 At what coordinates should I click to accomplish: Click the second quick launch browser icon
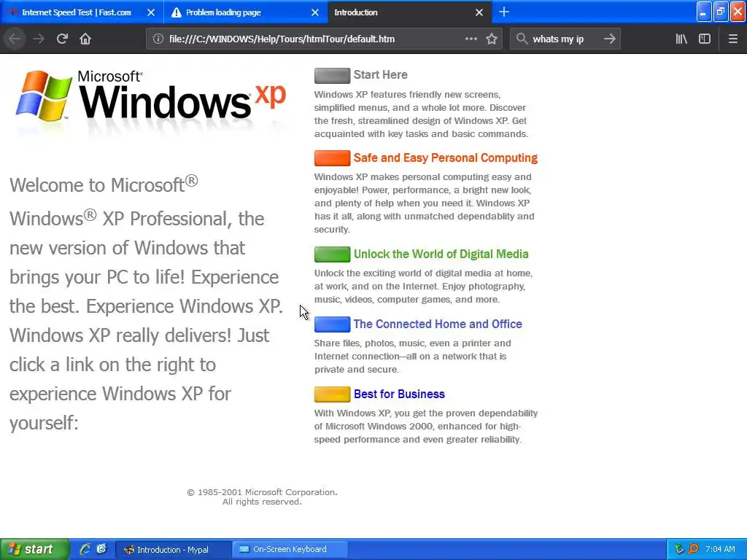(101, 549)
